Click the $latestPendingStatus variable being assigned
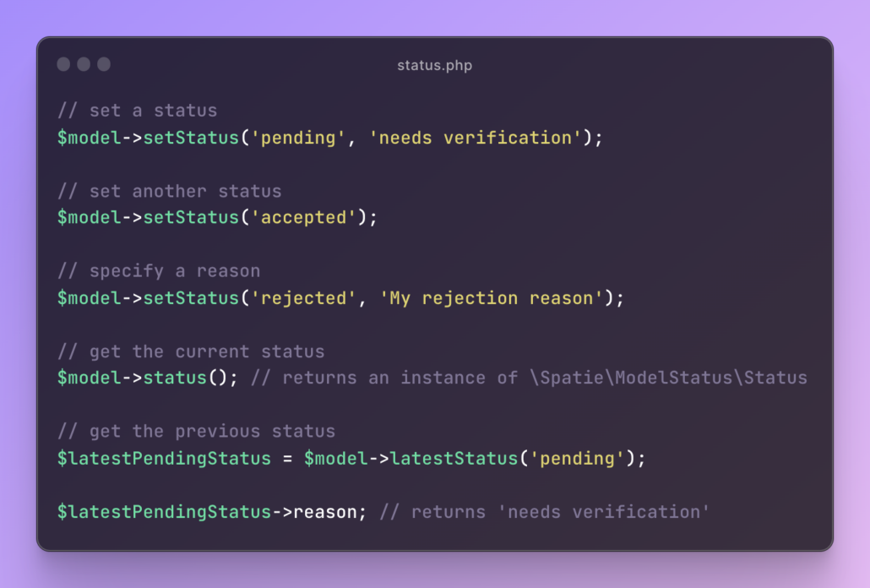 coord(164,459)
